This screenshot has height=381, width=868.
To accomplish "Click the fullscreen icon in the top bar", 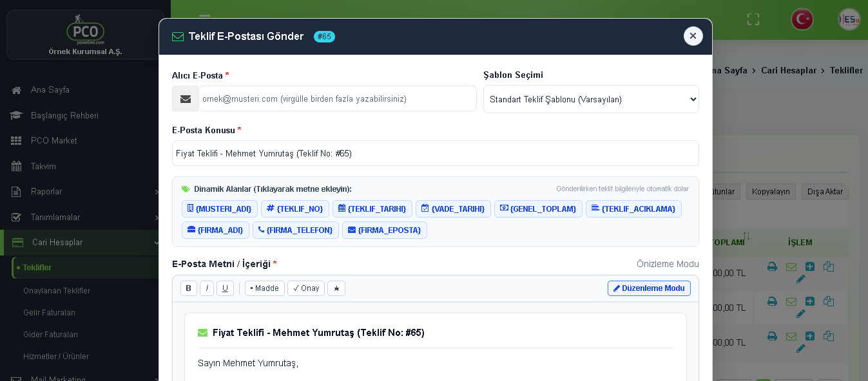I will click(x=753, y=19).
